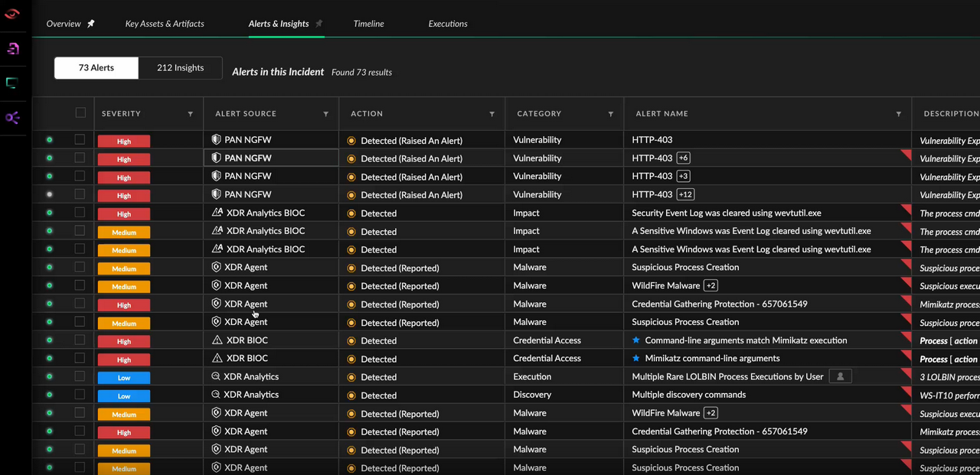Open the purple connections sidebar icon
980x475 pixels.
[x=13, y=118]
